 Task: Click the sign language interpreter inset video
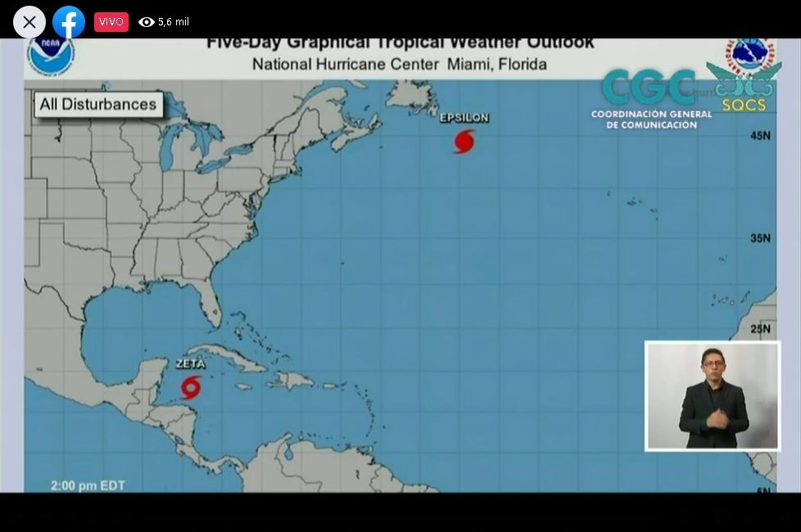tap(713, 396)
